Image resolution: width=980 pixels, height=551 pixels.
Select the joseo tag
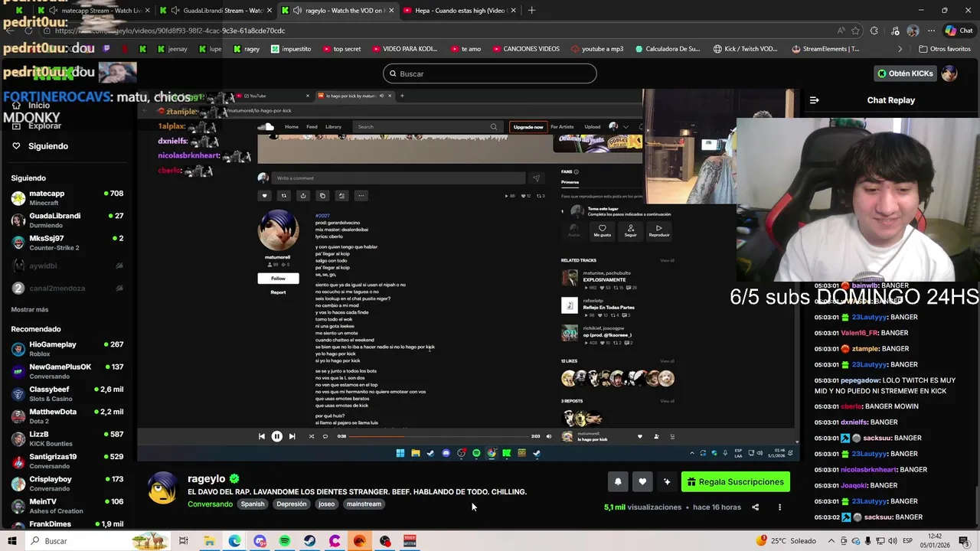click(327, 504)
